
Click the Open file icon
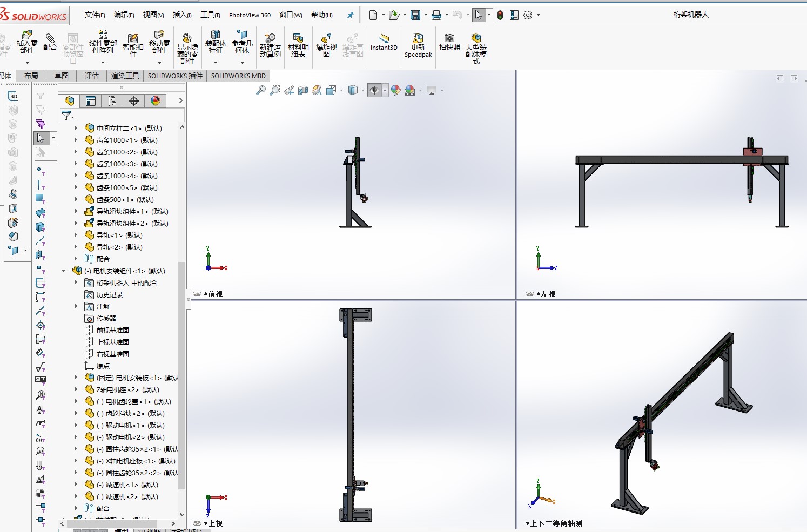click(394, 15)
